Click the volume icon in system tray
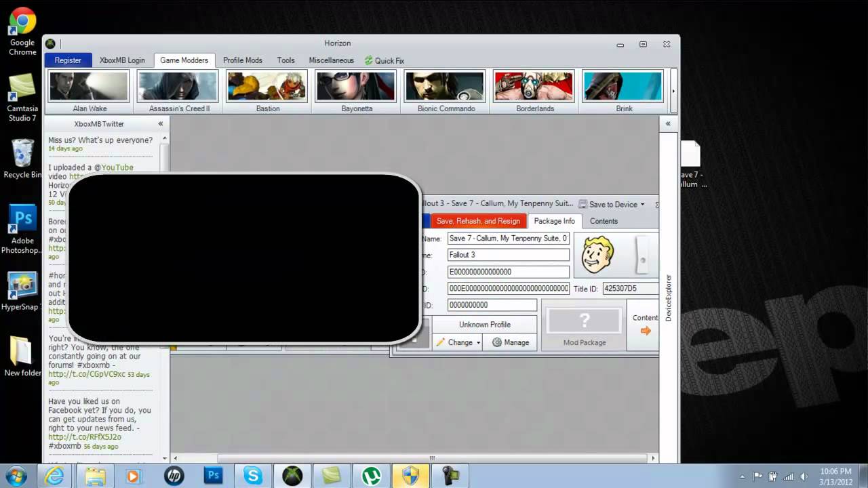This screenshot has width=868, height=488. coord(805,476)
